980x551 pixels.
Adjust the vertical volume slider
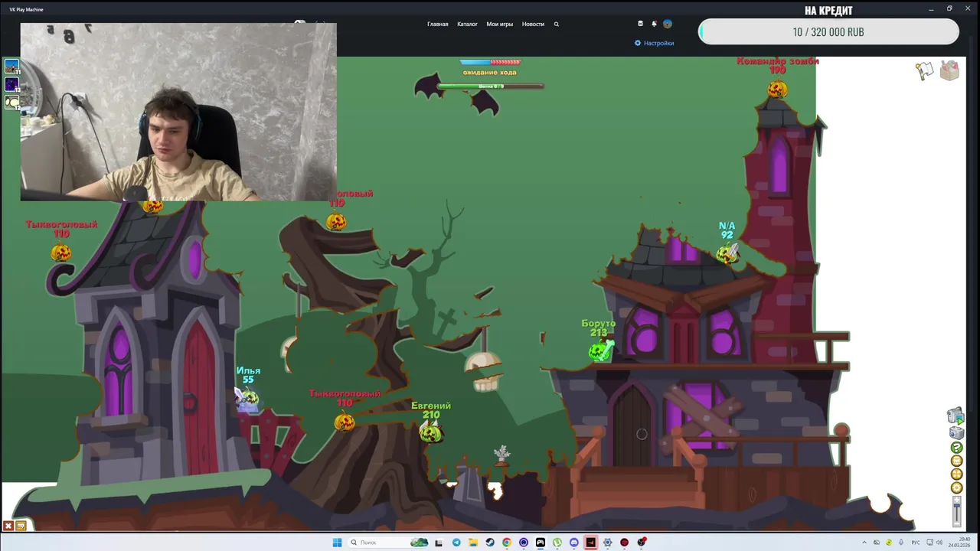coord(956,510)
